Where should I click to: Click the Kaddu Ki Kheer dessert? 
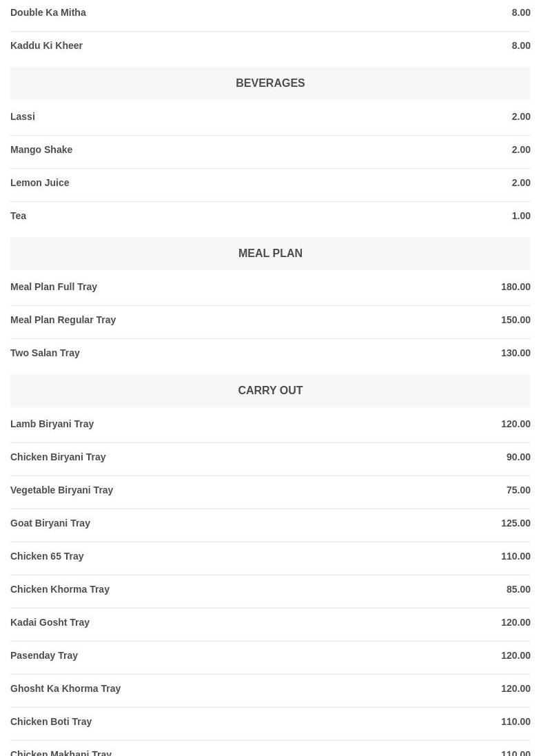pos(47,45)
